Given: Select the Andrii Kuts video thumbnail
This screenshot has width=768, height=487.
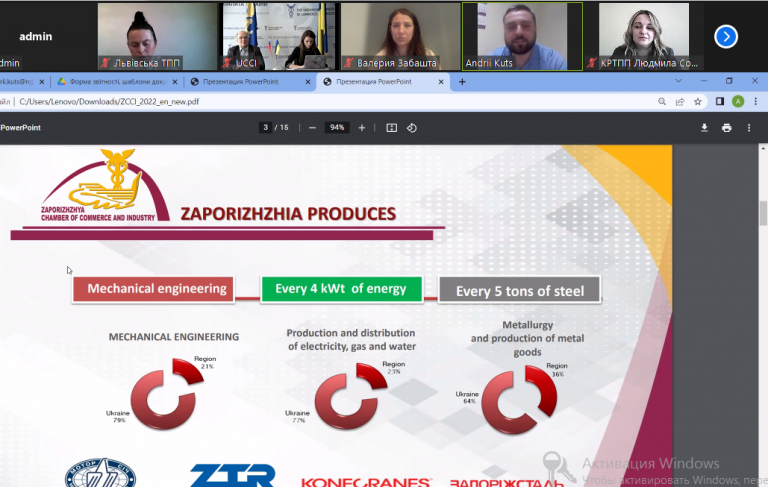Looking at the screenshot, I should click(x=521, y=35).
